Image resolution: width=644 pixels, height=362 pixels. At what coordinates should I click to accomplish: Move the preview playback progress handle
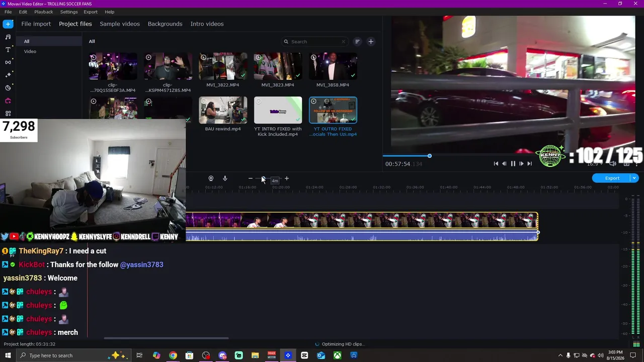pos(430,156)
